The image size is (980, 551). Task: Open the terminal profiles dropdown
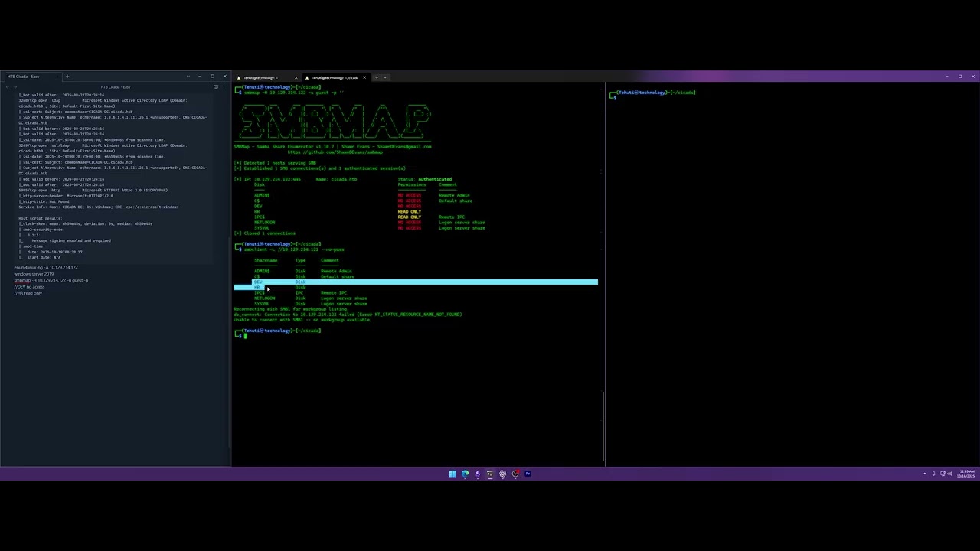[386, 77]
